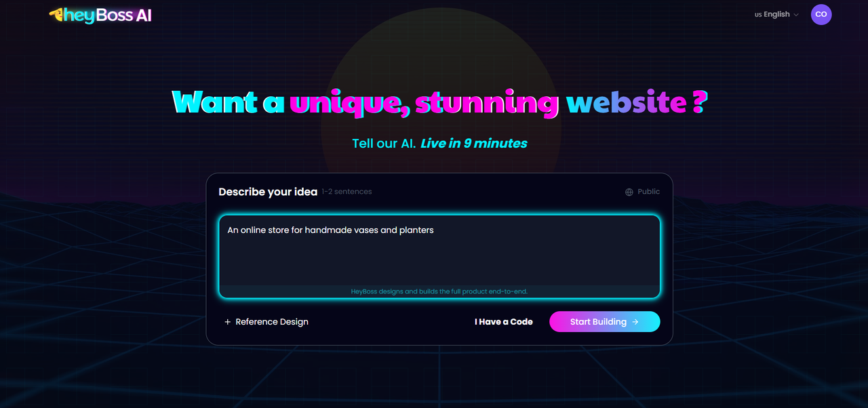Click the Live in 9 minutes text
This screenshot has height=408, width=868.
click(474, 143)
